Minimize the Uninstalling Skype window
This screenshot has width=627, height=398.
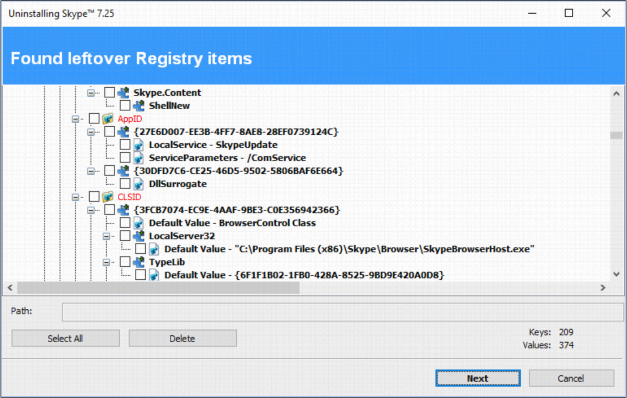[532, 13]
